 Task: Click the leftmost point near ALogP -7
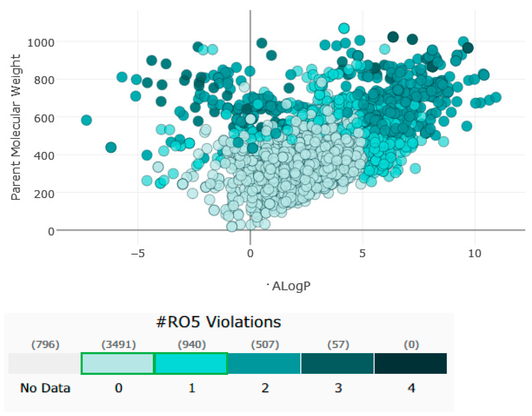(x=86, y=120)
